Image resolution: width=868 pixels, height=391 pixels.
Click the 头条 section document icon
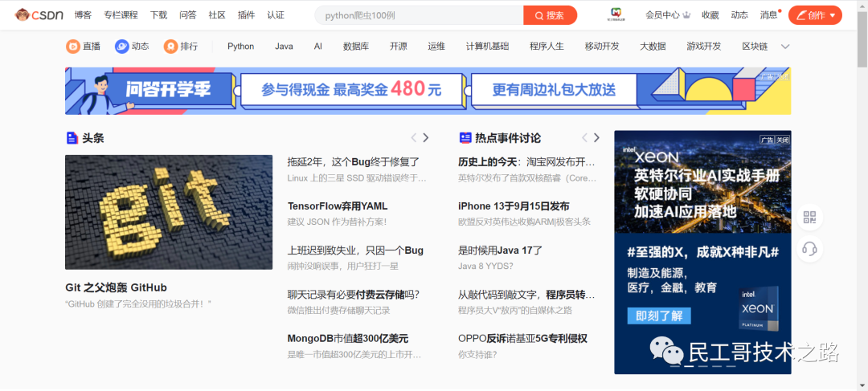72,138
